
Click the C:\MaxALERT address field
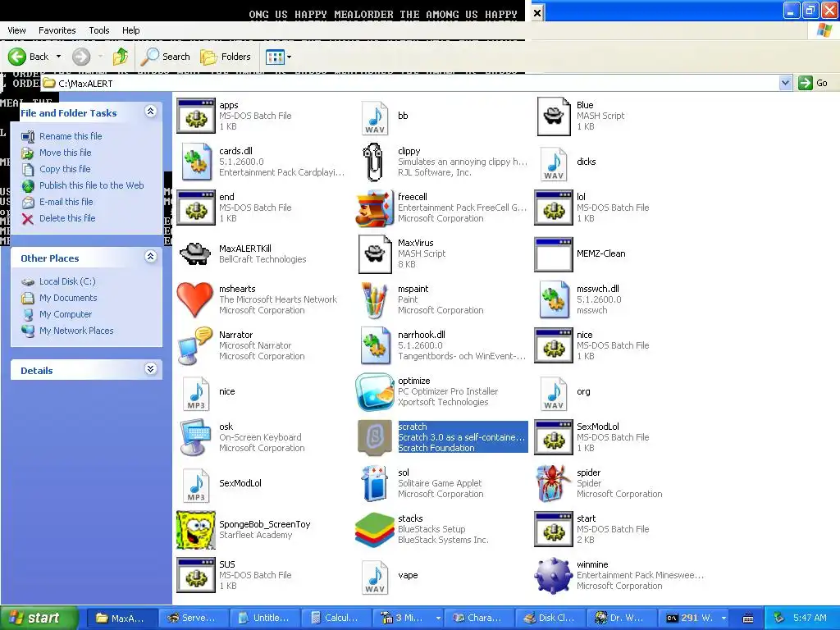[410, 83]
